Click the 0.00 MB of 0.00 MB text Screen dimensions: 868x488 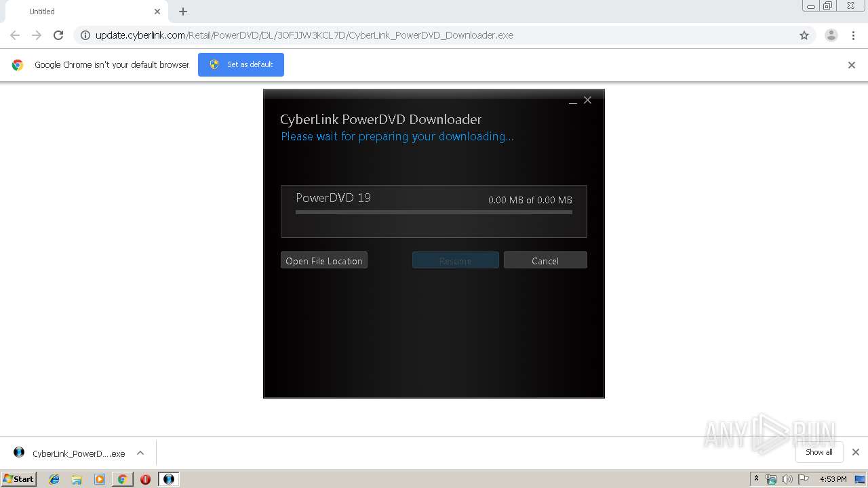(530, 200)
